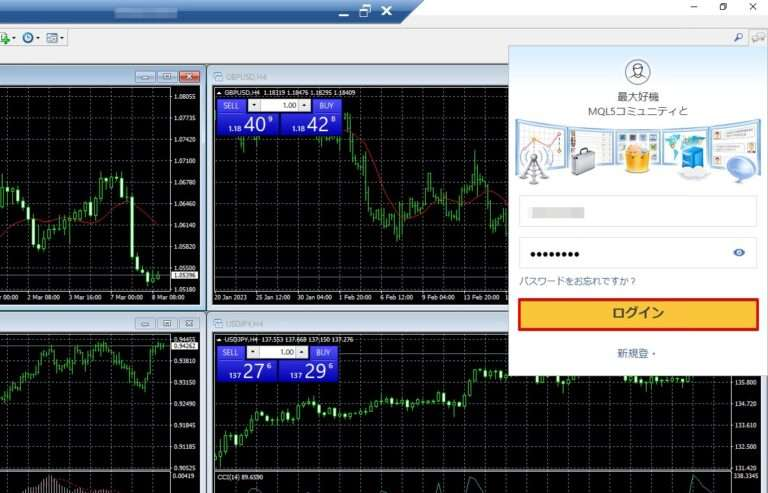Collapse the one-click trading panel on USDJPY chart

tap(219, 339)
